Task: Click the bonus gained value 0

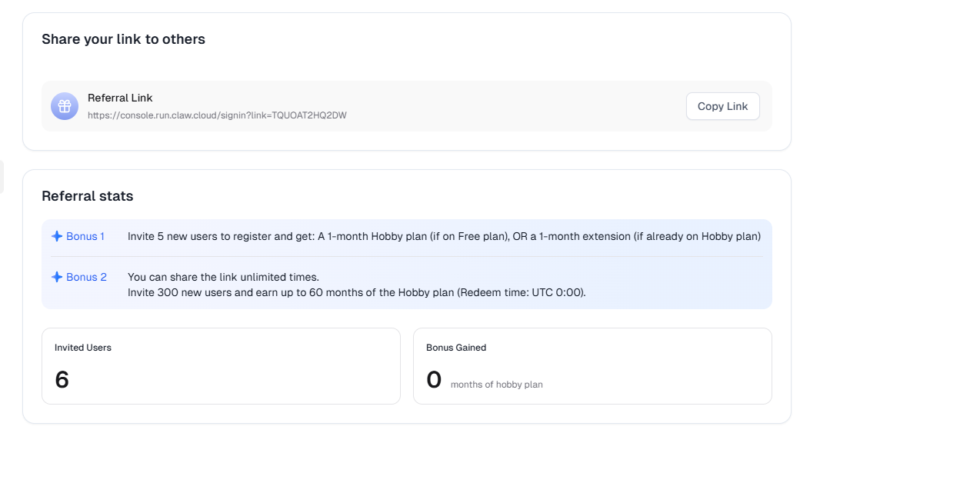Action: pyautogui.click(x=434, y=379)
